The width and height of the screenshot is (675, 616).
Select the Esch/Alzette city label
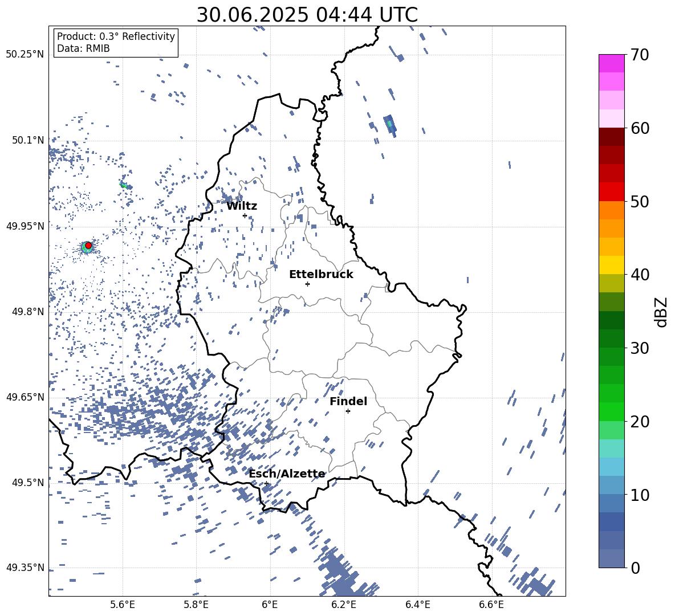pos(287,474)
